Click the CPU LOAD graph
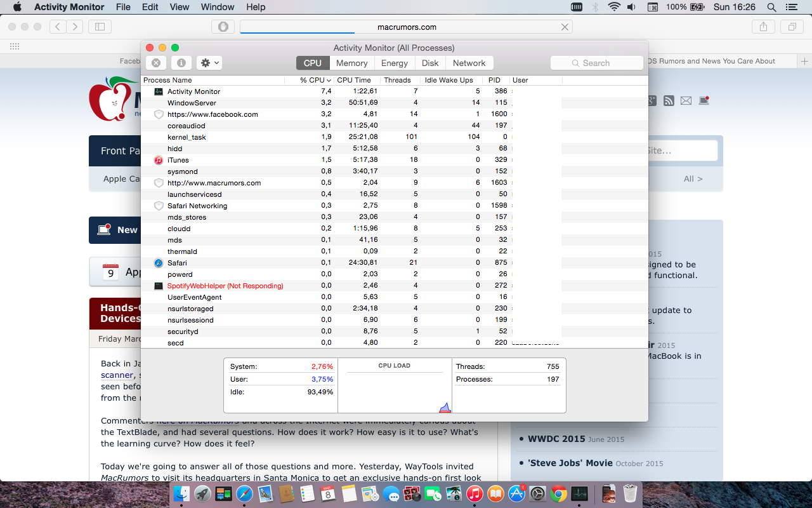 click(395, 385)
